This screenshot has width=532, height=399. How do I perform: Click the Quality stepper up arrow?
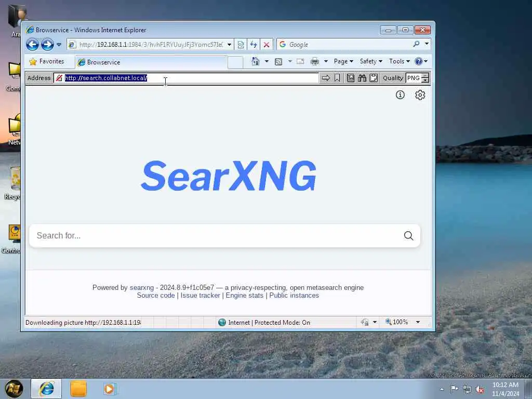[425, 76]
